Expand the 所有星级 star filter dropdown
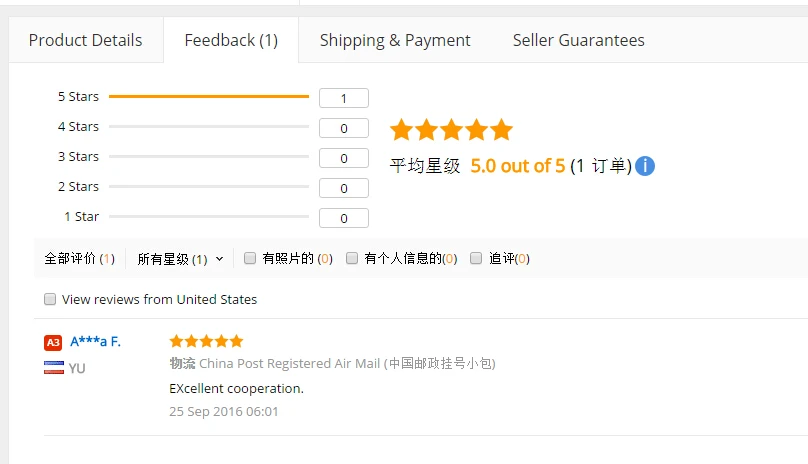 pos(180,258)
